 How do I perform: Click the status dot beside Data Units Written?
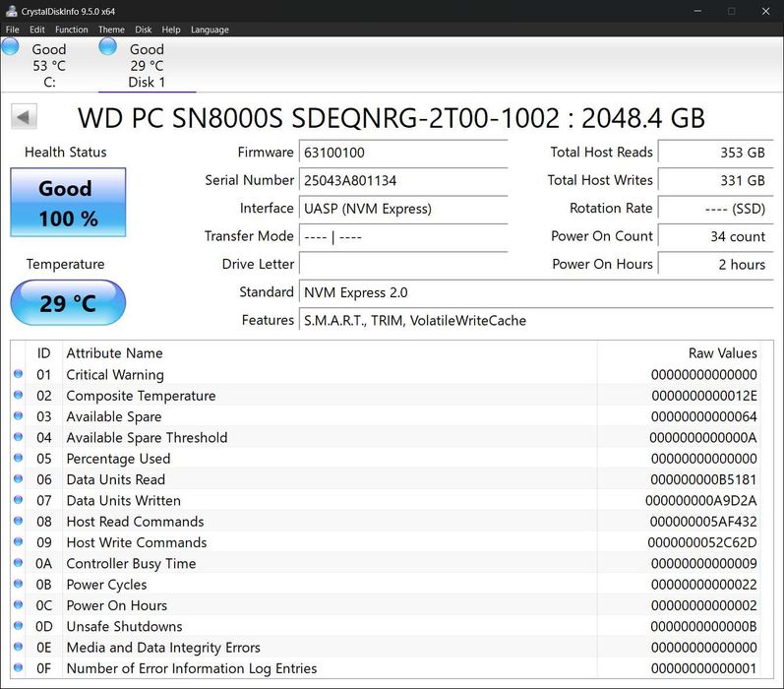(x=19, y=500)
